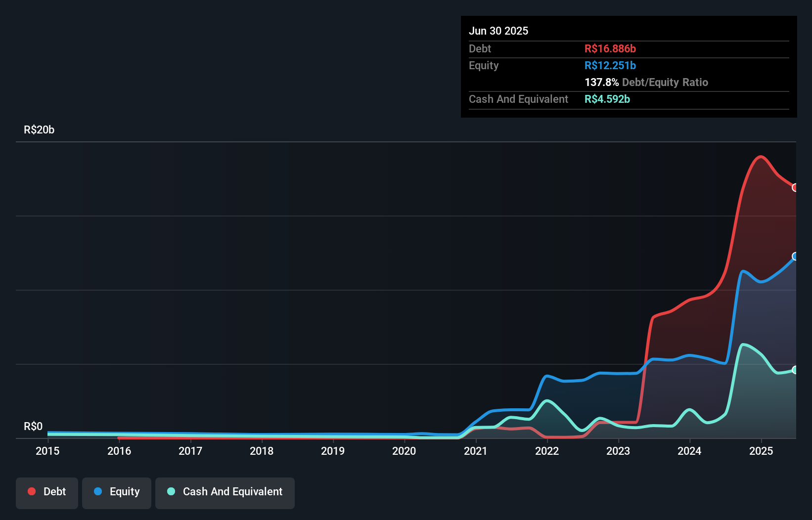The image size is (812, 520).
Task: Click the R$20b y-axis label
Action: tap(39, 130)
